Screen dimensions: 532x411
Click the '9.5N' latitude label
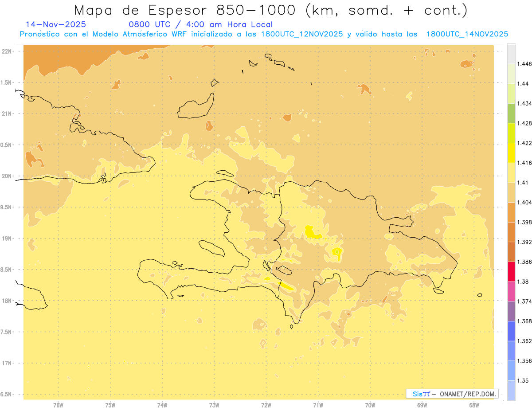click(6, 207)
